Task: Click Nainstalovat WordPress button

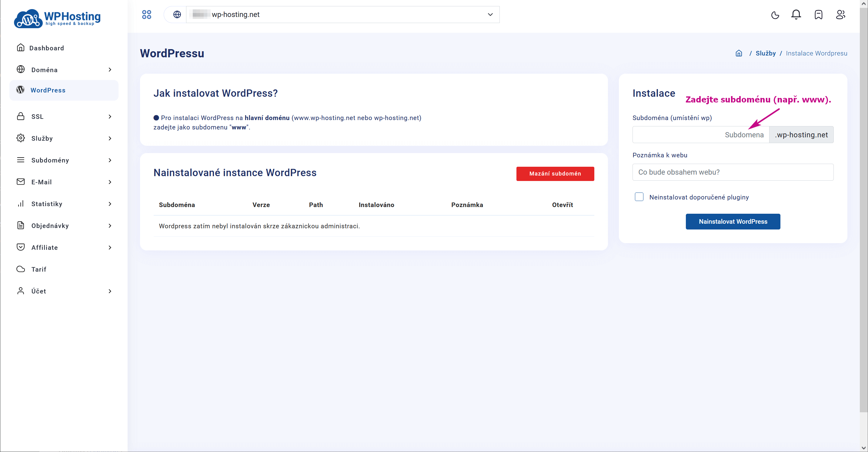Action: [733, 221]
